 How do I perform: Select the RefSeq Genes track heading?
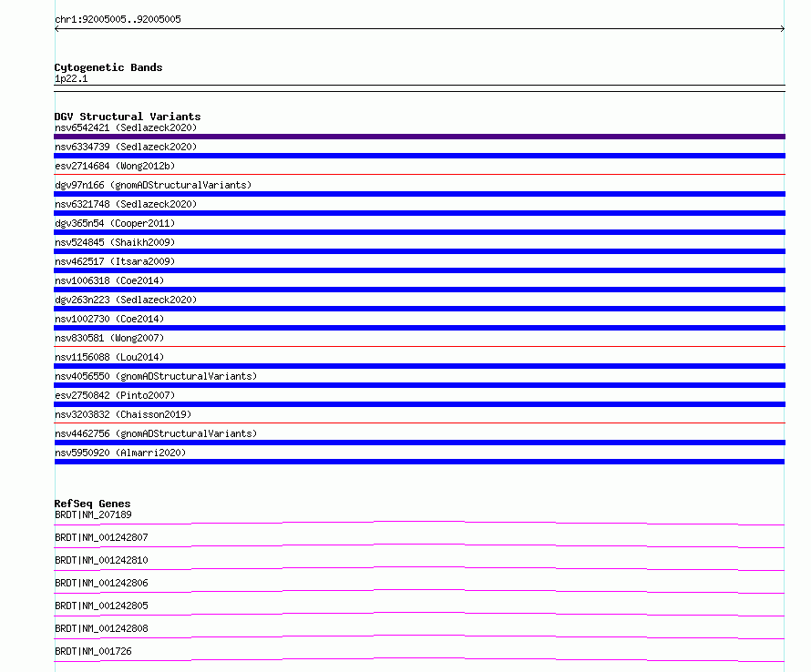click(92, 504)
